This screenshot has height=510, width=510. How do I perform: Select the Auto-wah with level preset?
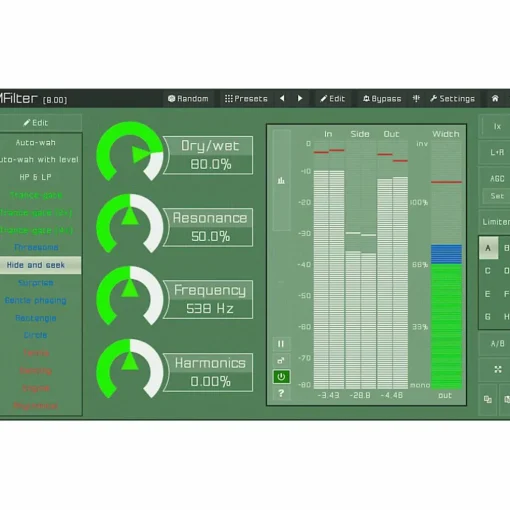click(39, 160)
